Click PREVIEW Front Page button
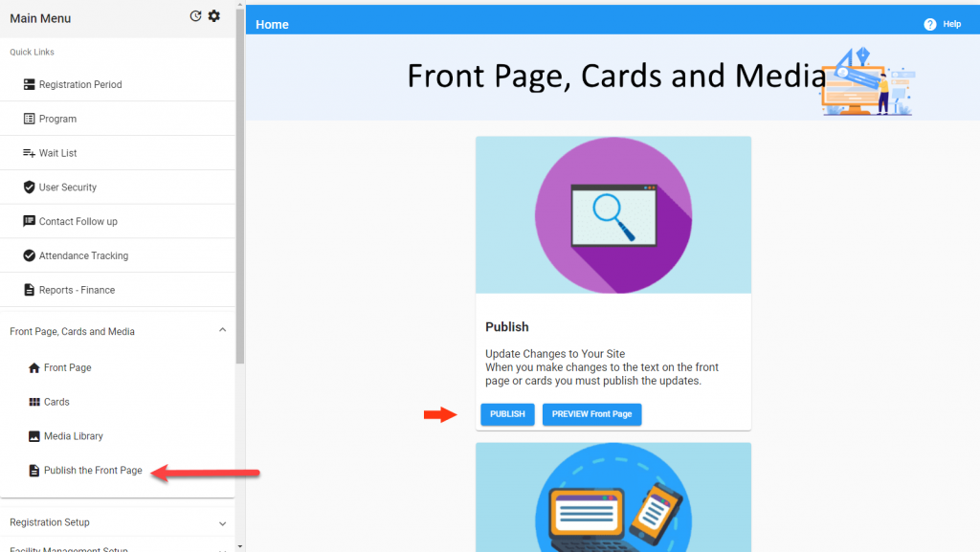The image size is (980, 552). coord(591,414)
